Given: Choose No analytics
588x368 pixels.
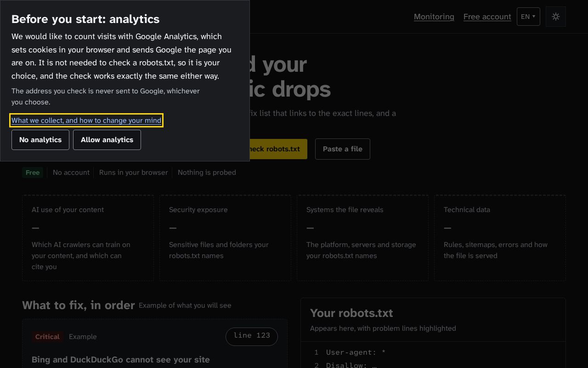Looking at the screenshot, I should point(40,140).
